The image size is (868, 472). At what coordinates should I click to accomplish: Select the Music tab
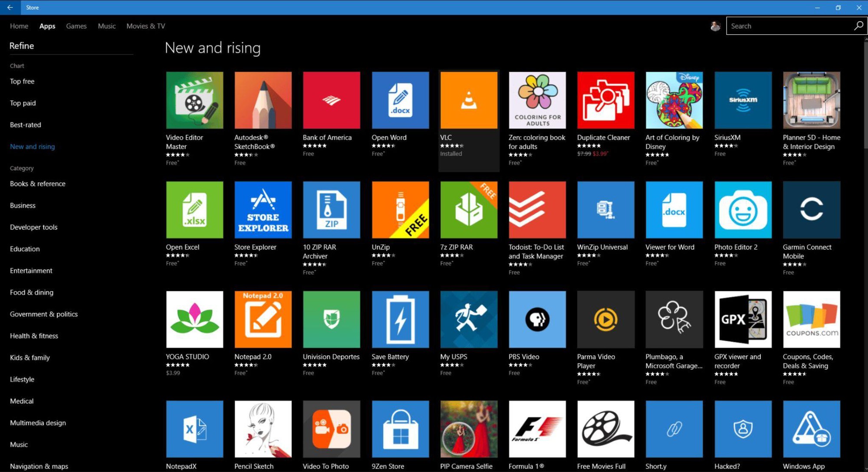tap(106, 26)
